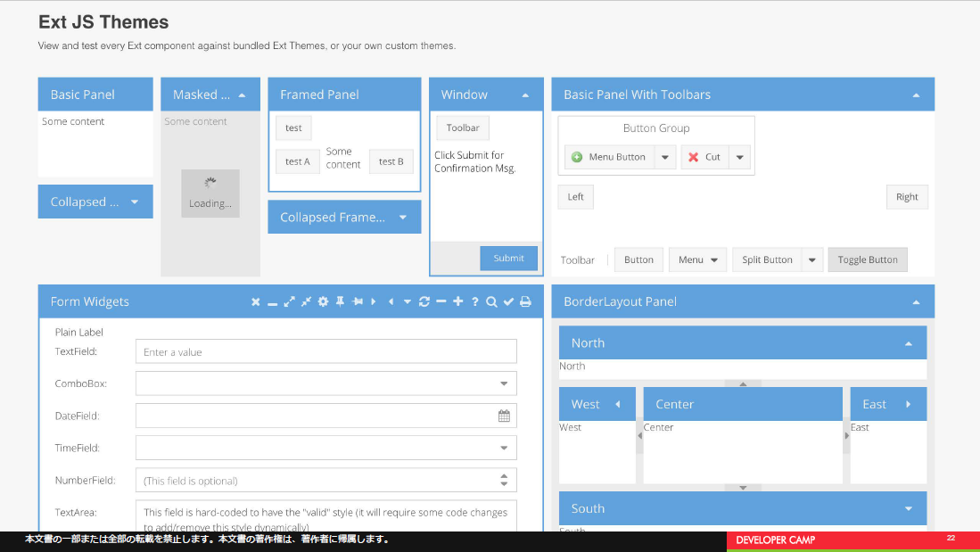Click the 'Click Submit for Confirmation Msg.' text
Screen dimensions: 980x552
point(475,161)
